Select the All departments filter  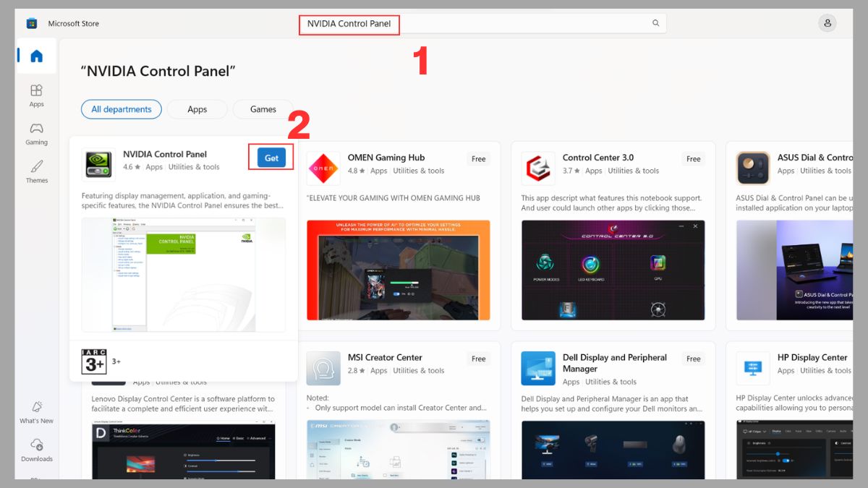click(x=122, y=109)
